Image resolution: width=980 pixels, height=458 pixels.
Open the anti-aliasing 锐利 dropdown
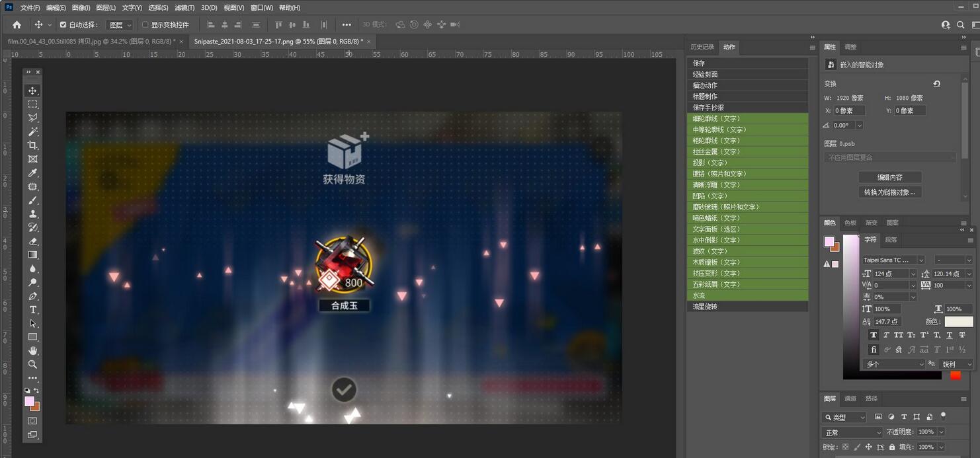click(x=957, y=364)
